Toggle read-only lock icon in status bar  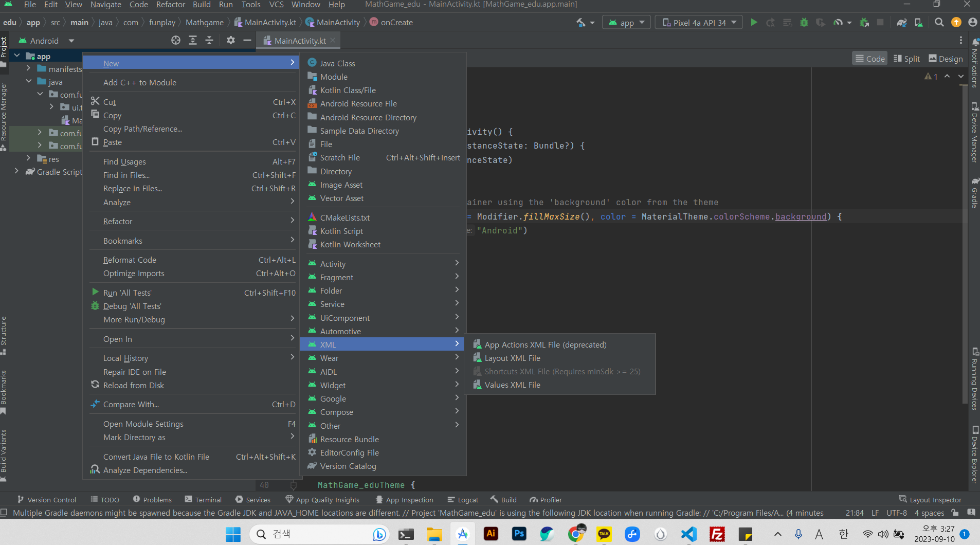click(x=955, y=513)
